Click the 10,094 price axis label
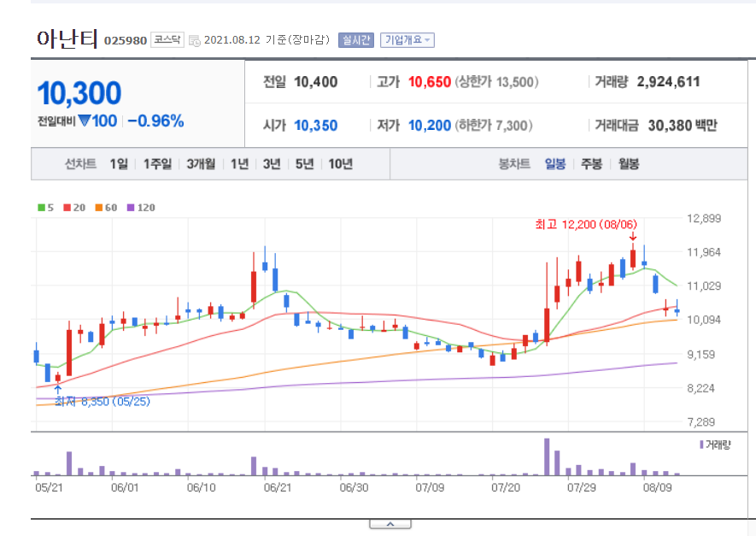 tap(704, 320)
